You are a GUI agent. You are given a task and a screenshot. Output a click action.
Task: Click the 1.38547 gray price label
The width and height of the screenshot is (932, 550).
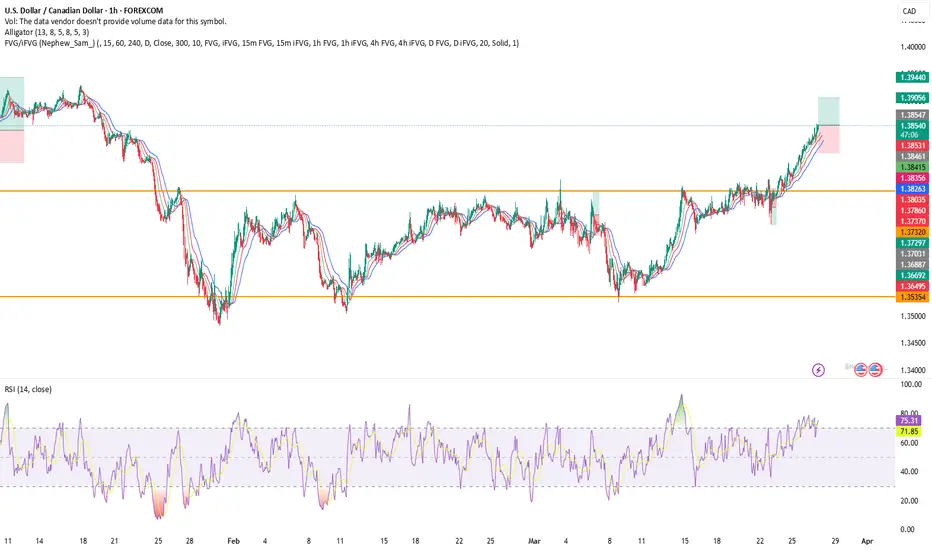(x=912, y=115)
